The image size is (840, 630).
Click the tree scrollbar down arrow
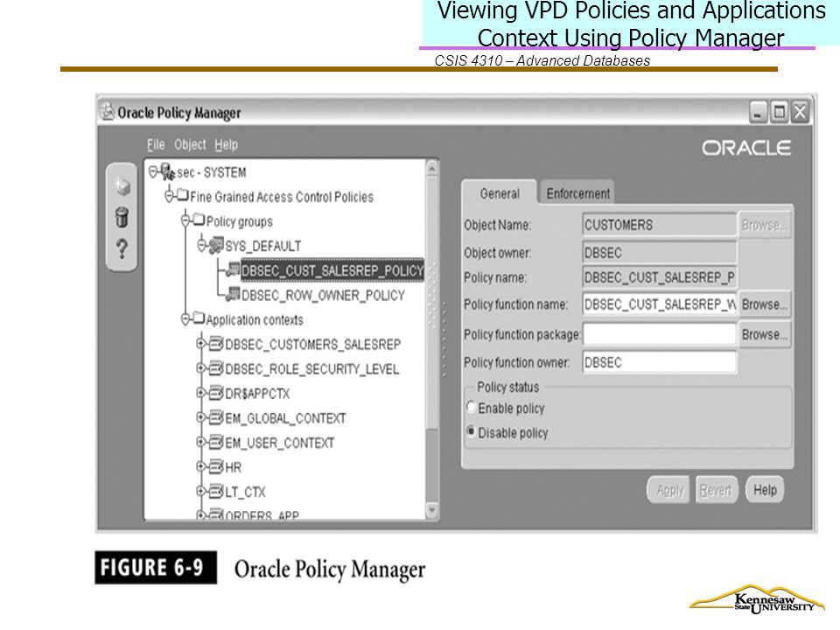pyautogui.click(x=431, y=510)
